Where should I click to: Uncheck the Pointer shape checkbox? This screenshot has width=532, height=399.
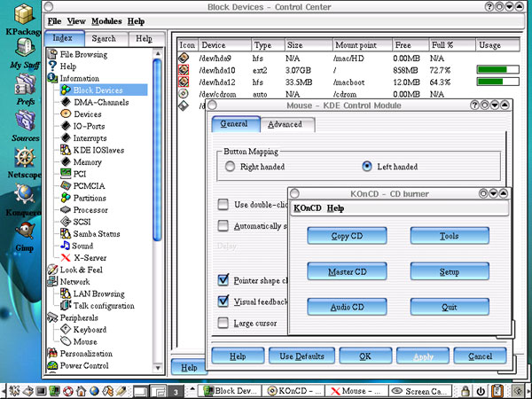pos(223,280)
